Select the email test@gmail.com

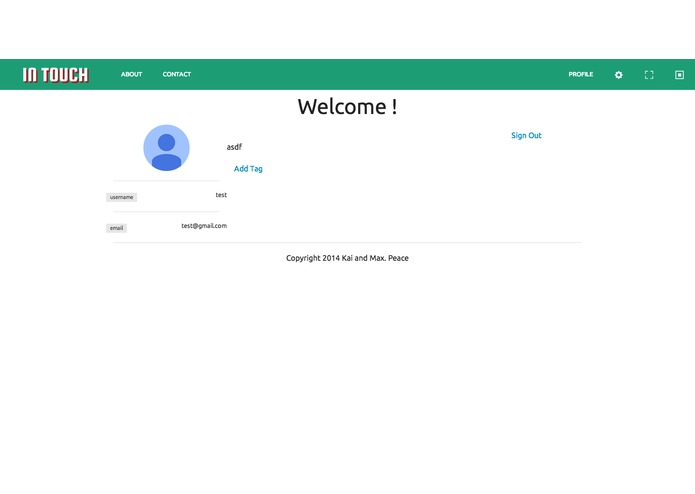click(x=204, y=226)
